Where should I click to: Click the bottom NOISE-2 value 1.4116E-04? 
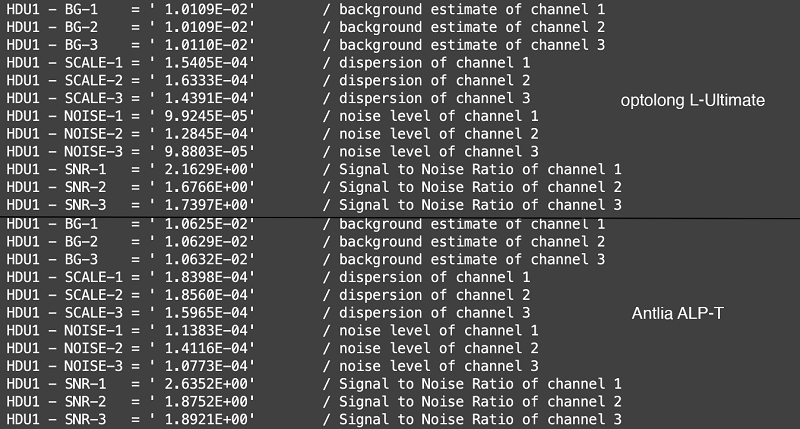pos(206,348)
